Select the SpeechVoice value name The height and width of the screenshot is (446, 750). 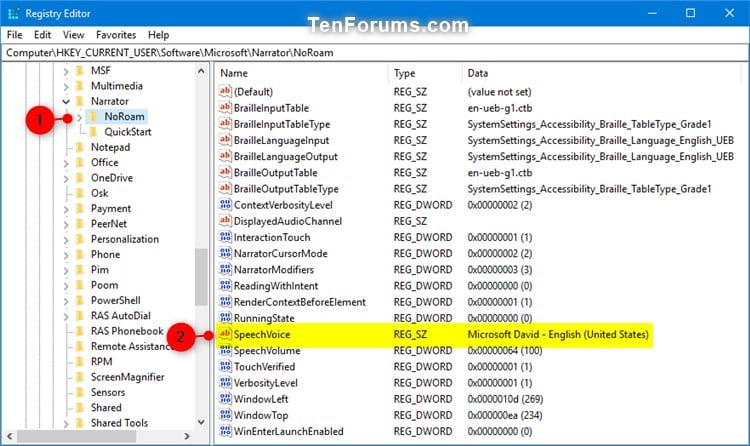(262, 334)
